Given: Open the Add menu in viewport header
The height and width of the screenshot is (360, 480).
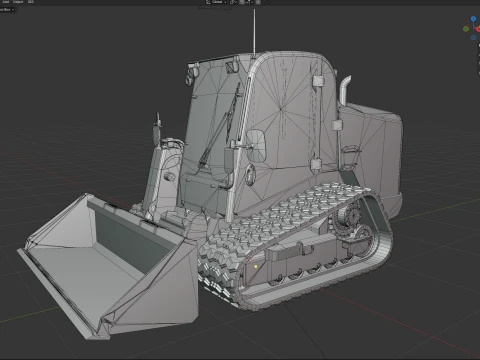Looking at the screenshot, I should [x=6, y=2].
